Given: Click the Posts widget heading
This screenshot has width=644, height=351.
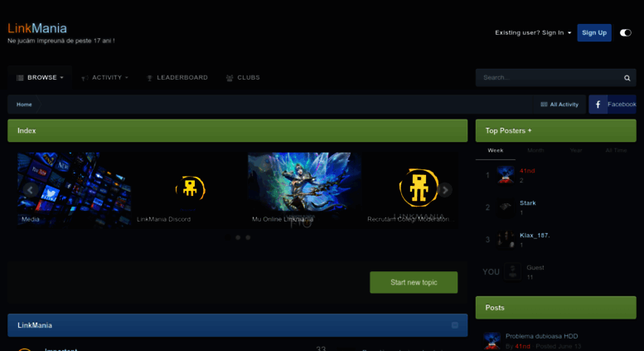Looking at the screenshot, I should click(495, 308).
